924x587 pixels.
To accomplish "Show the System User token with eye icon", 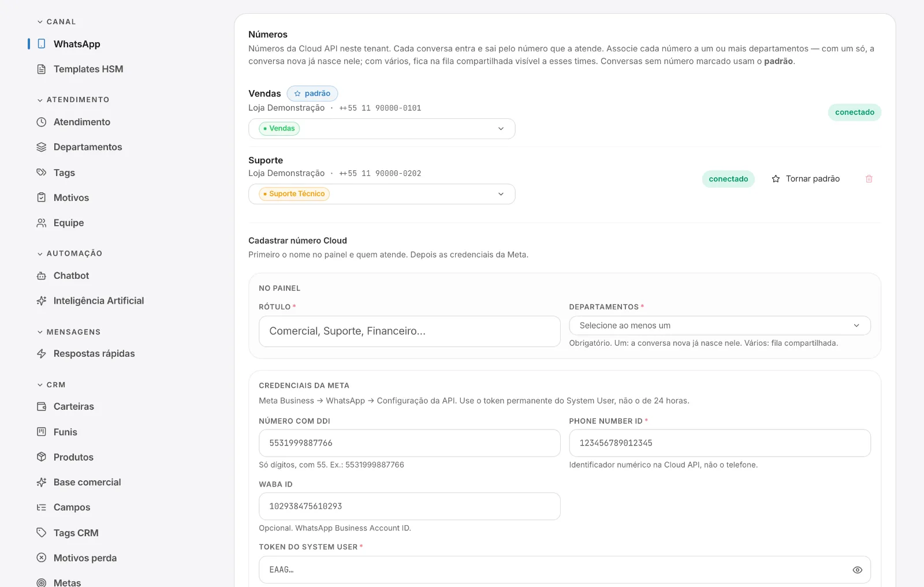I will 858,570.
